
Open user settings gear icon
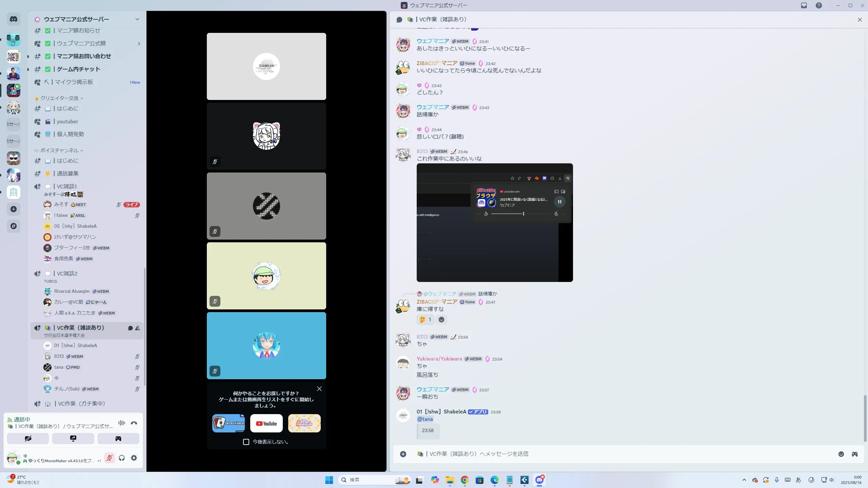134,458
